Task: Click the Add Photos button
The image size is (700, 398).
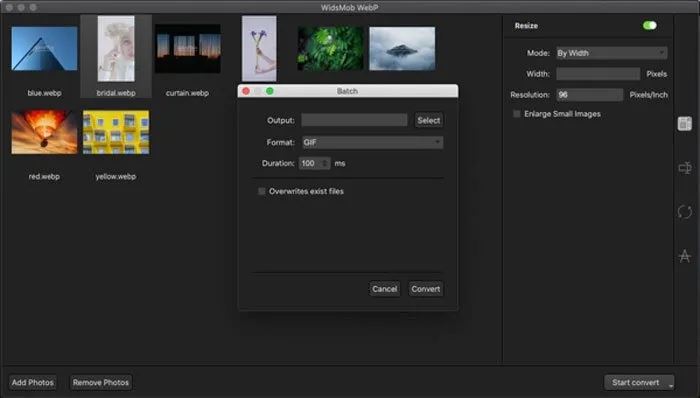Action: point(33,382)
